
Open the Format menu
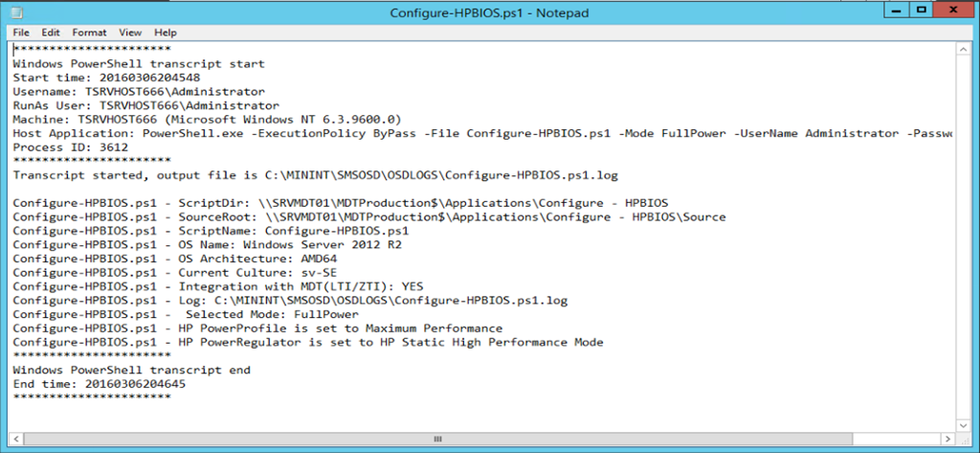89,33
